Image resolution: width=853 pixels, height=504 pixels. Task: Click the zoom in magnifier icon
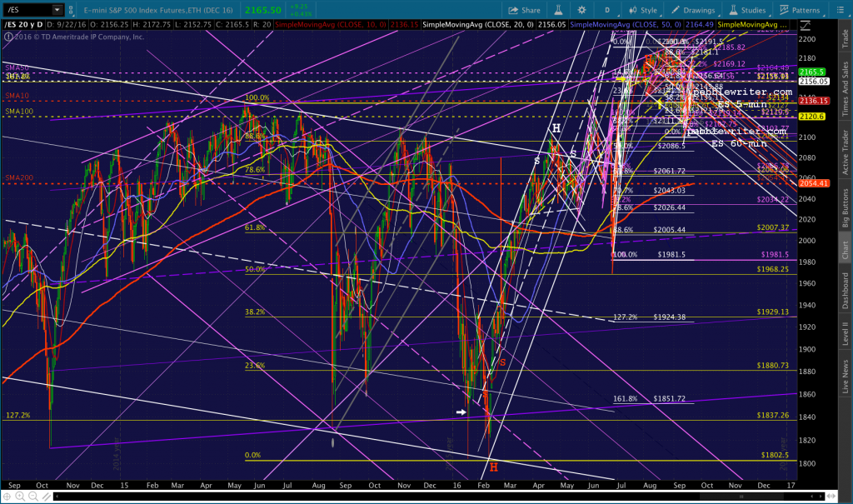click(20, 497)
